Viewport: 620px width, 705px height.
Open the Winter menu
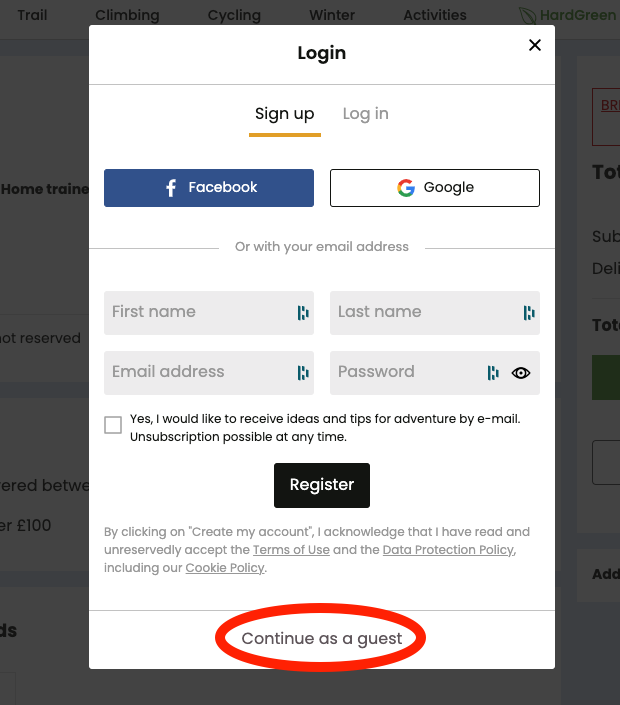tap(332, 15)
